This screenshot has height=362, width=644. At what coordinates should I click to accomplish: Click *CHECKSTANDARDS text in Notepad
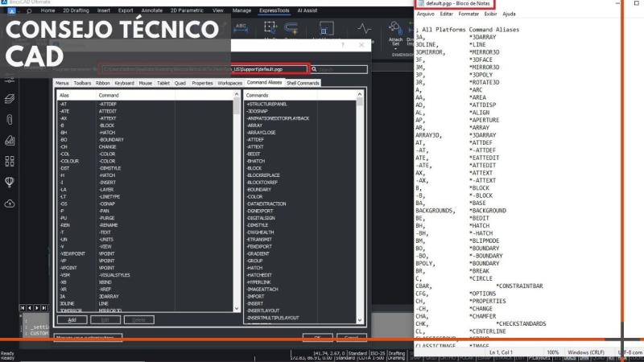point(521,324)
